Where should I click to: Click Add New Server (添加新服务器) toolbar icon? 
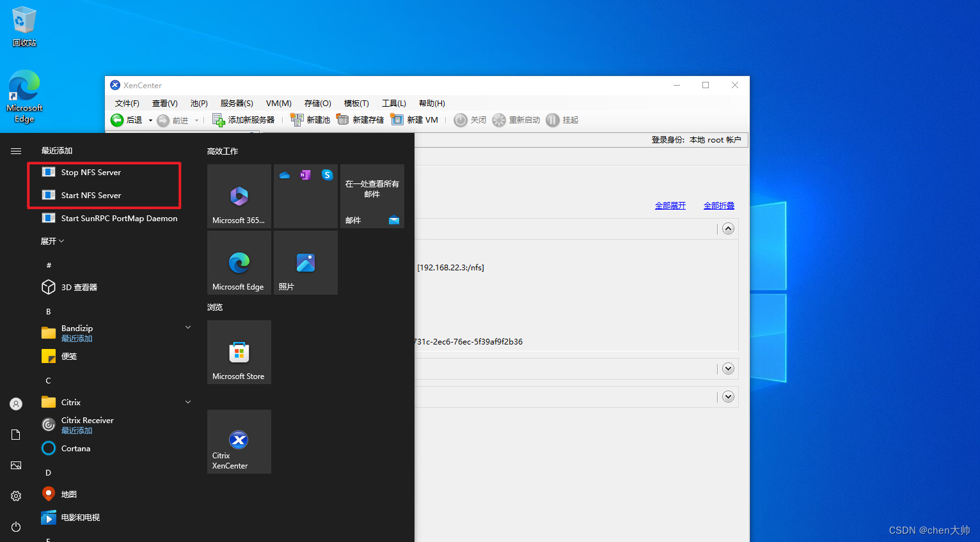coord(218,120)
